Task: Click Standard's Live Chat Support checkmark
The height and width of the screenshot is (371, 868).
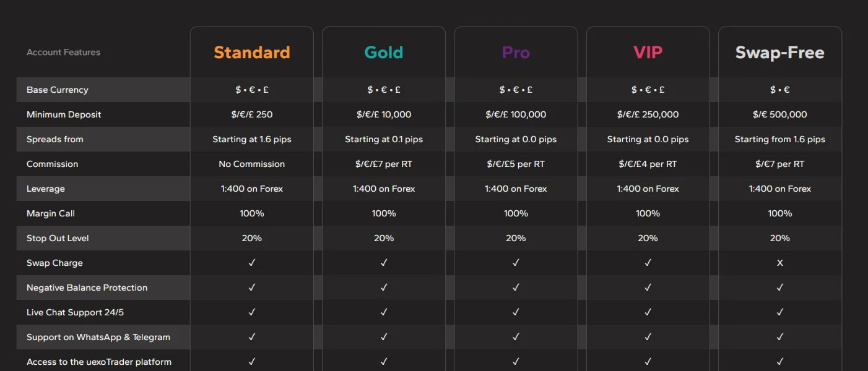Action: (x=252, y=312)
